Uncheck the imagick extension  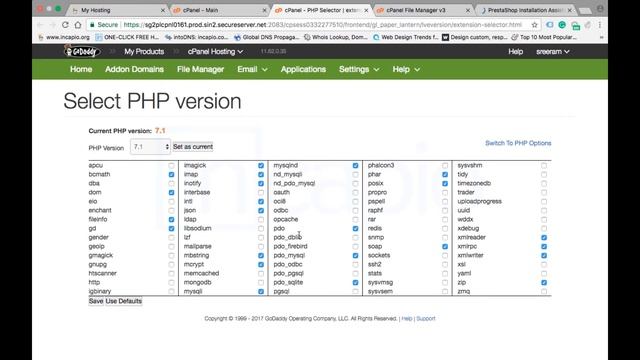(261, 166)
